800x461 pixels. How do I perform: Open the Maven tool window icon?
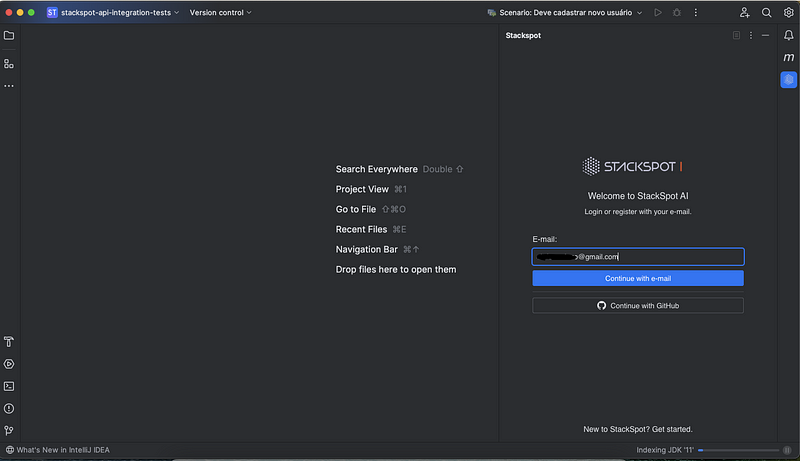[x=789, y=57]
